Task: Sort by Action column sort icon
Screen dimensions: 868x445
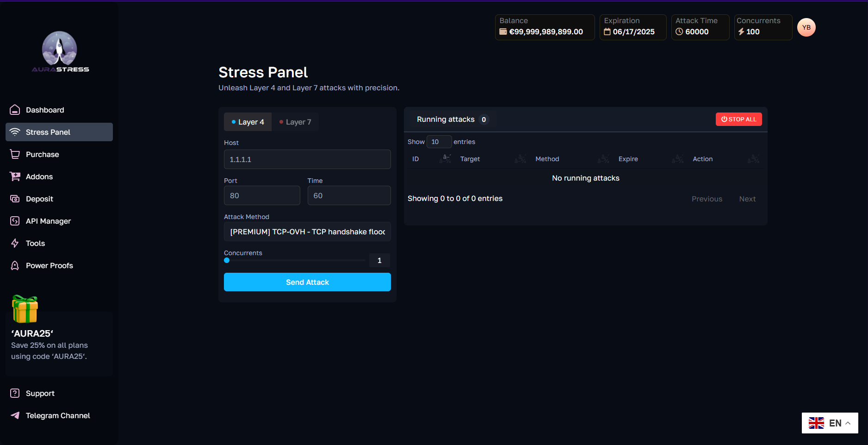Action: [753, 159]
